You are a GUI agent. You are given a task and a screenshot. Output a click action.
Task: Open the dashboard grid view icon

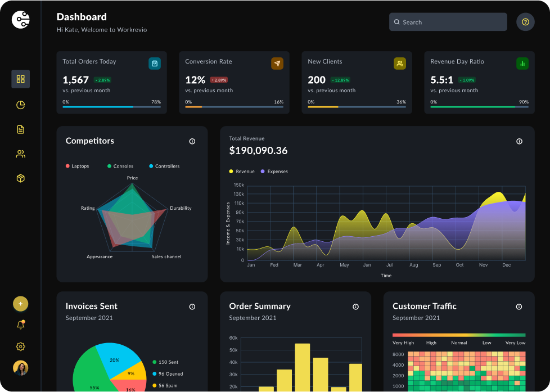tap(21, 79)
